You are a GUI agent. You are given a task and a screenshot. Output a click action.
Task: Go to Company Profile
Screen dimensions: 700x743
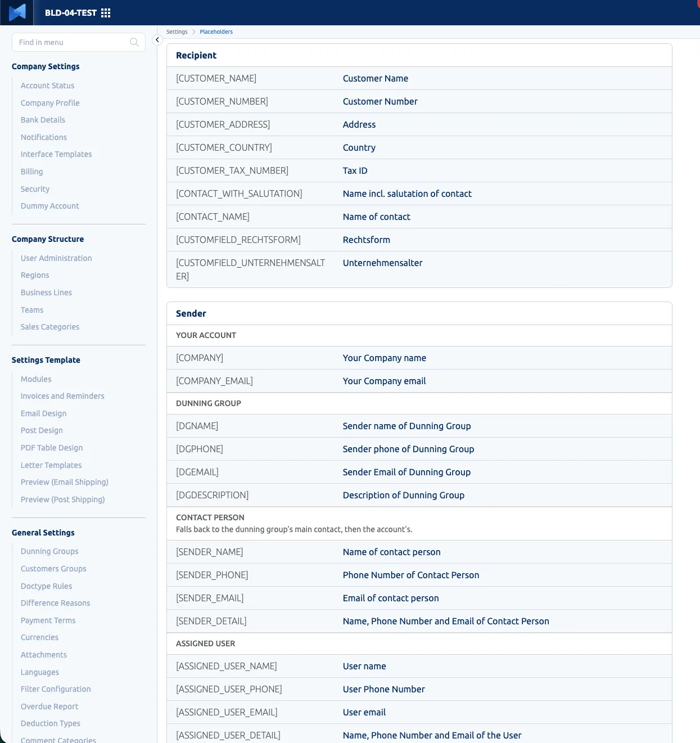click(50, 103)
